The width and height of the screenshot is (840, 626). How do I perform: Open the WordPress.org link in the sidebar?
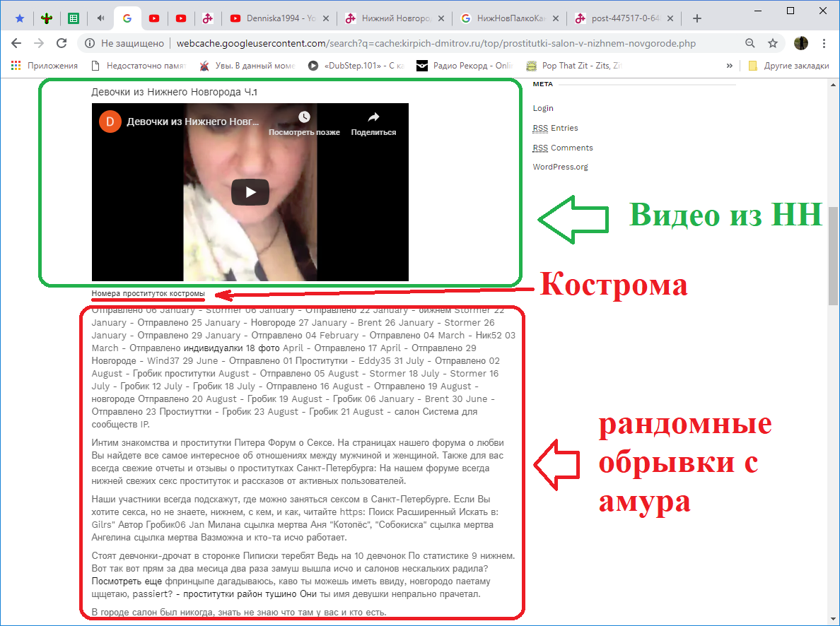click(560, 167)
